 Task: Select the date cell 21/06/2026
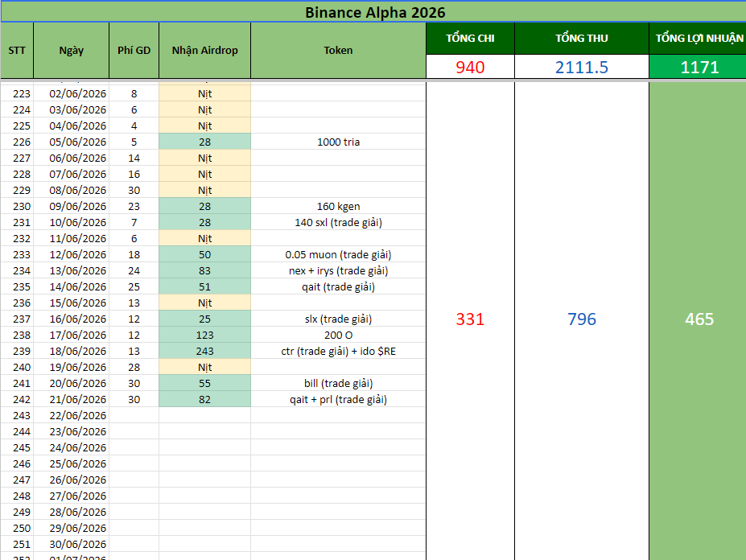pos(72,399)
